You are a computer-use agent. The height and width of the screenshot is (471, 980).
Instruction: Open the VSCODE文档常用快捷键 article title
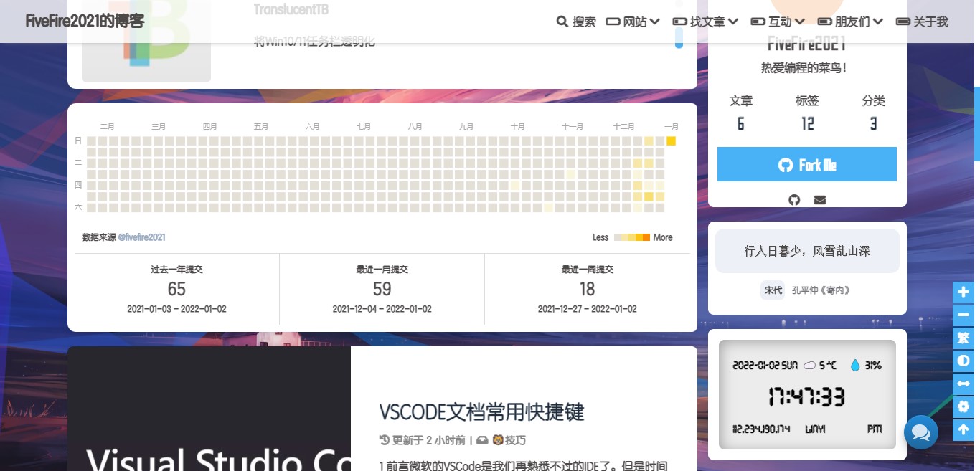481,411
